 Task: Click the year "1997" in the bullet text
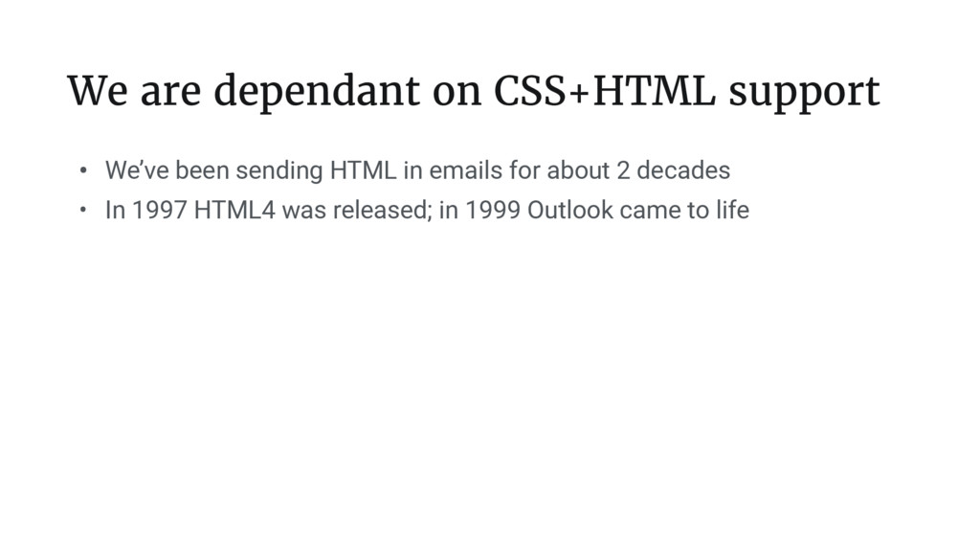click(x=160, y=210)
